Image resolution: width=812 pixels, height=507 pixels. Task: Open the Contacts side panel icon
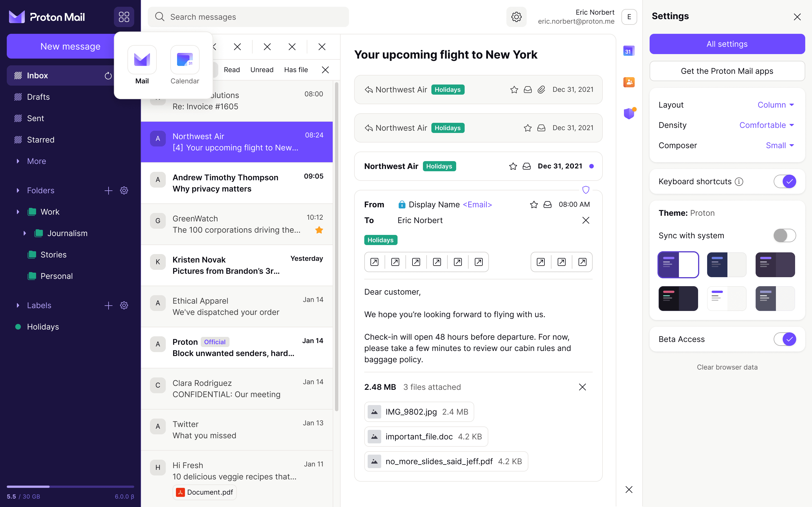(x=629, y=82)
